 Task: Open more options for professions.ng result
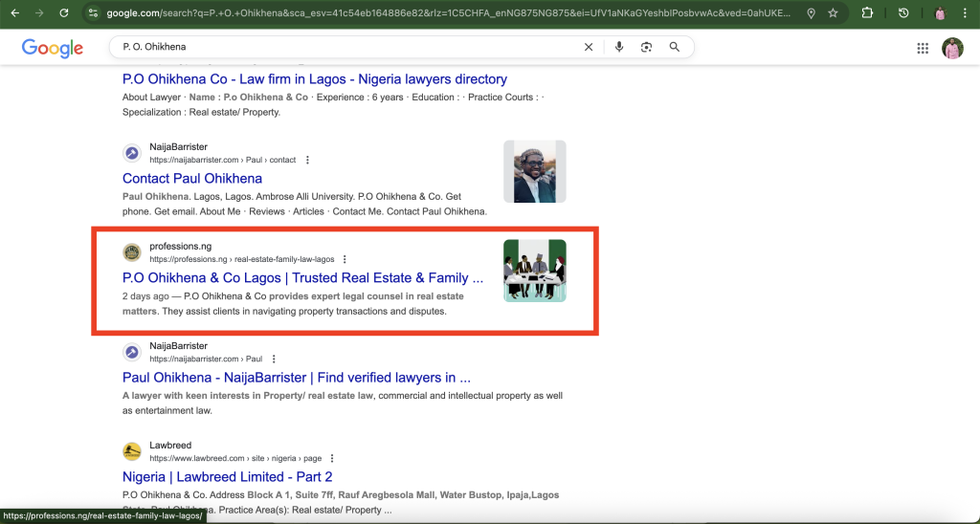pos(345,259)
